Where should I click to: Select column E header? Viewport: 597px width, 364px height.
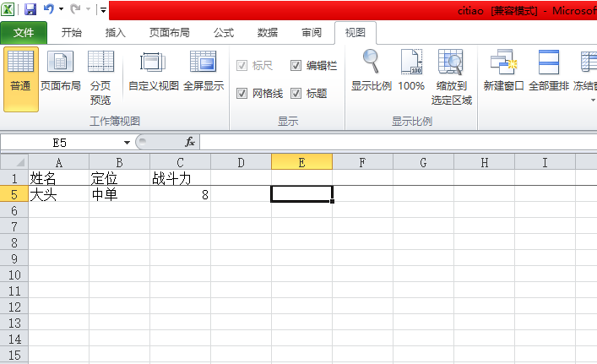coord(302,162)
